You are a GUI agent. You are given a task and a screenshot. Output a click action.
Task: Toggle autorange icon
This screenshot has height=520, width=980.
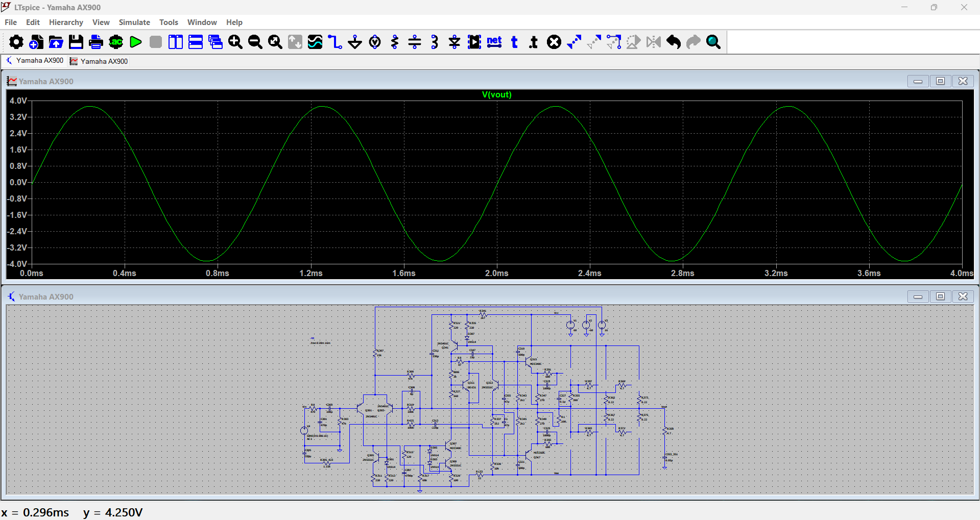tap(295, 42)
